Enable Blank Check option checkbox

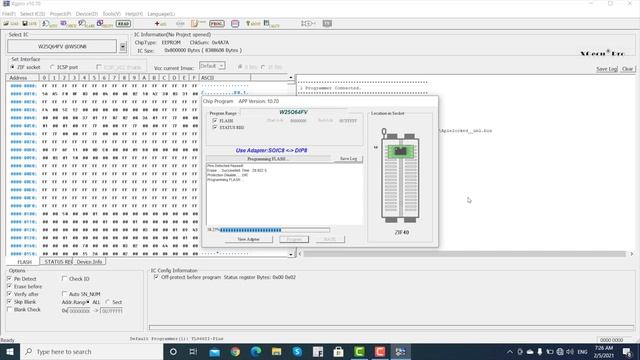(x=9, y=309)
